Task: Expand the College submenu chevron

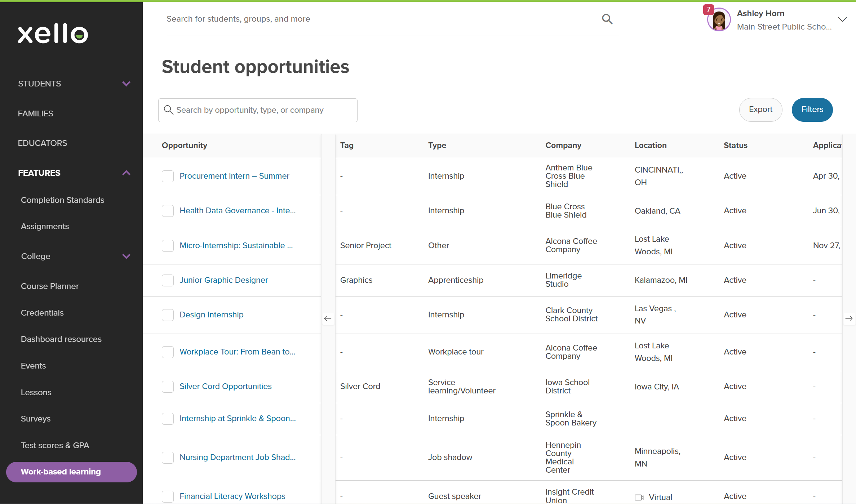Action: pos(126,256)
